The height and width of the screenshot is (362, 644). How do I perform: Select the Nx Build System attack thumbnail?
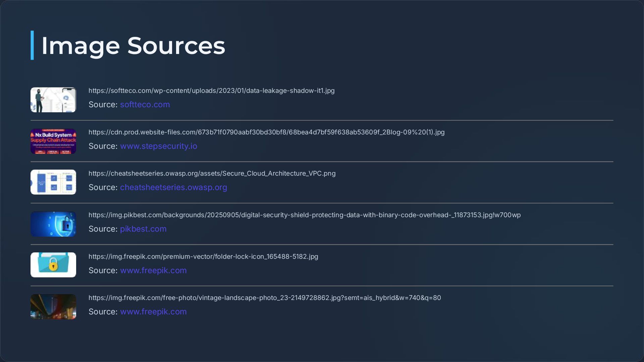[53, 141]
